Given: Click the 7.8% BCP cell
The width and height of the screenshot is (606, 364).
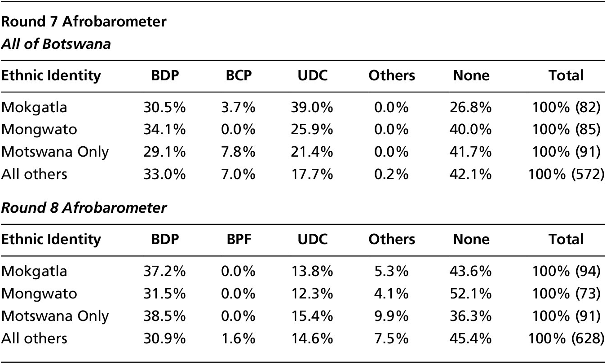Looking at the screenshot, I should (239, 152).
